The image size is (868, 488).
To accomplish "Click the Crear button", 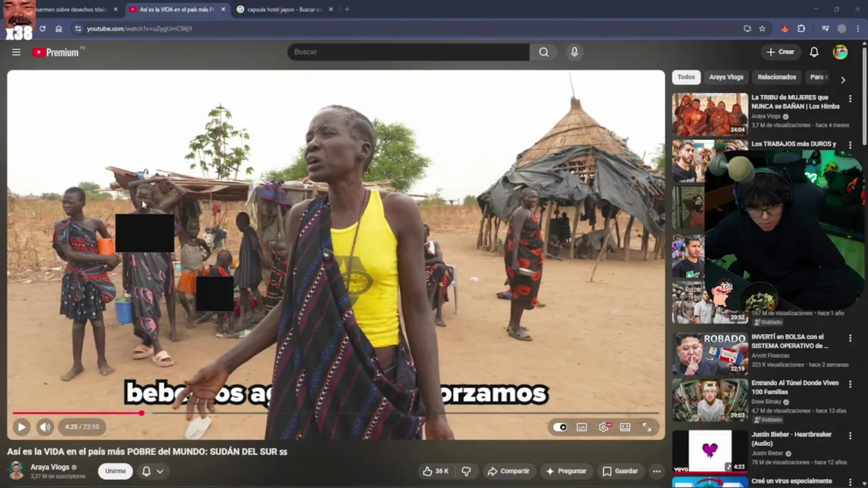I will (780, 52).
